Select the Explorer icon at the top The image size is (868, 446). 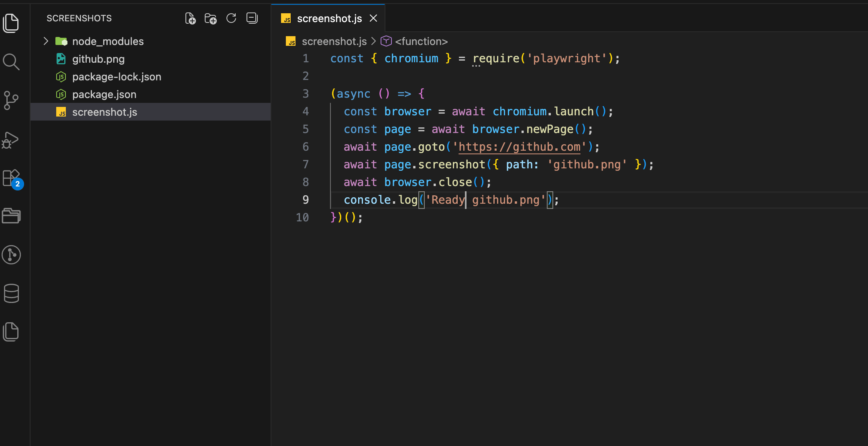click(11, 23)
